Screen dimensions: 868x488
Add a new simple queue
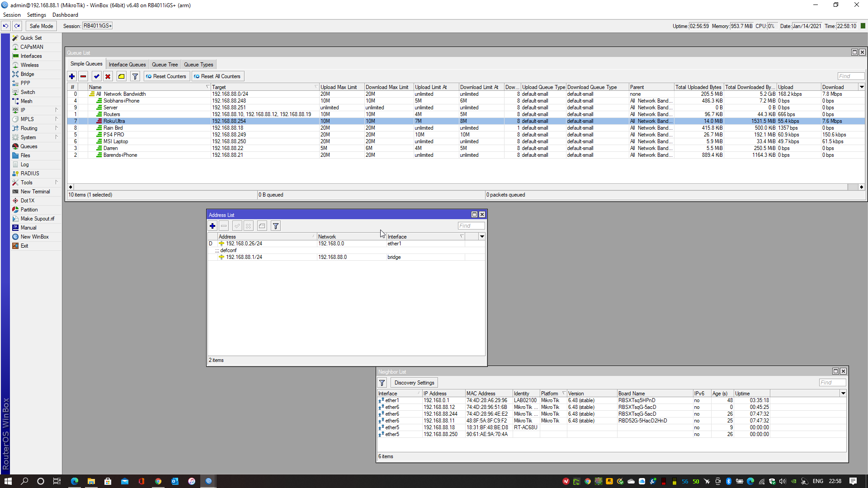tap(72, 76)
